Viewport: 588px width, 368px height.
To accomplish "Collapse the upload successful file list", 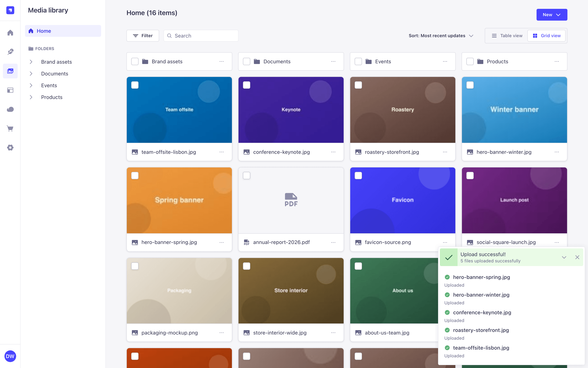I will click(x=564, y=257).
